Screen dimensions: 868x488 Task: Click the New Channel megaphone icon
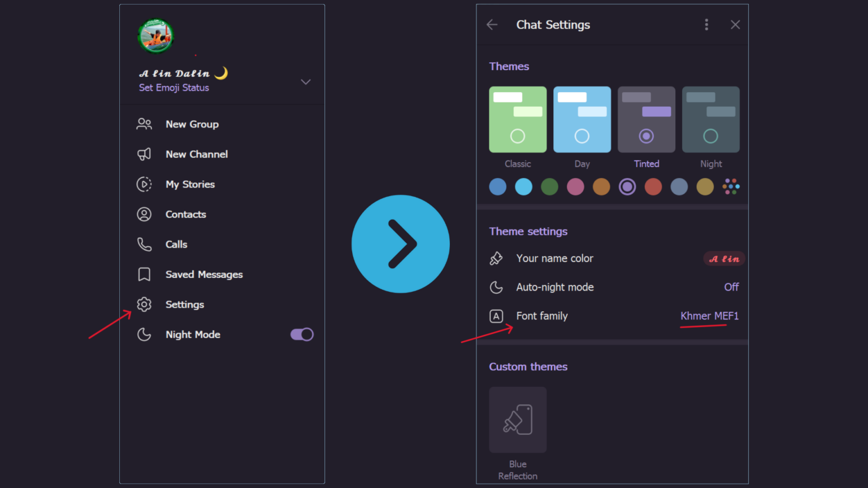[x=144, y=154]
